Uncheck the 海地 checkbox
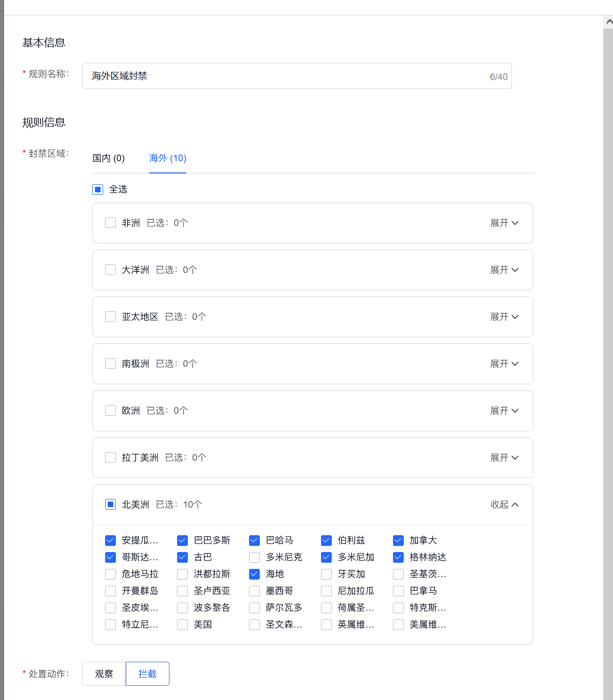 tap(254, 574)
